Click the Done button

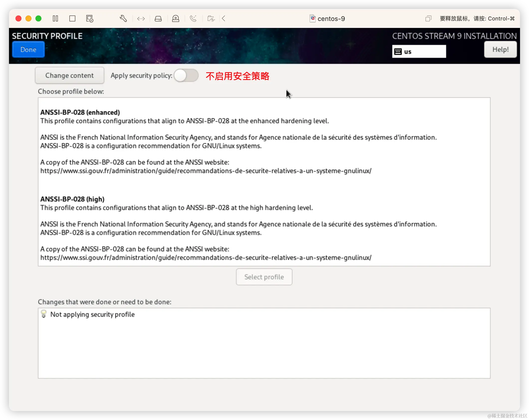click(x=28, y=49)
